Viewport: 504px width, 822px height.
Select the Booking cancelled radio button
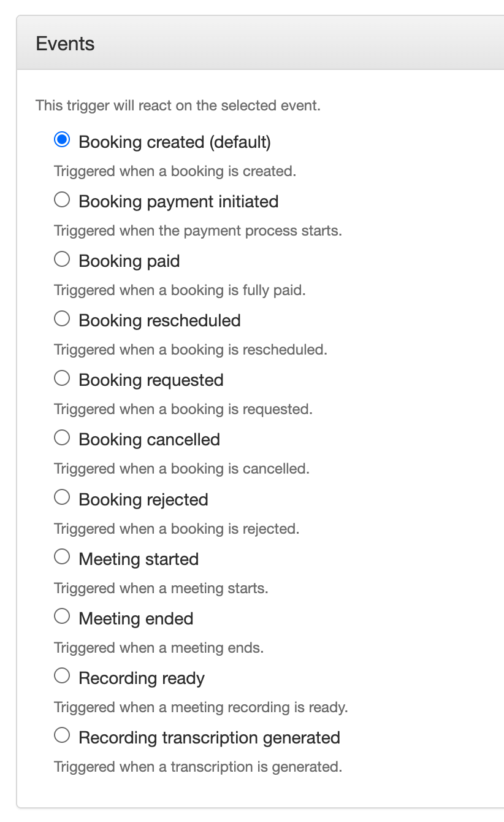[62, 438]
